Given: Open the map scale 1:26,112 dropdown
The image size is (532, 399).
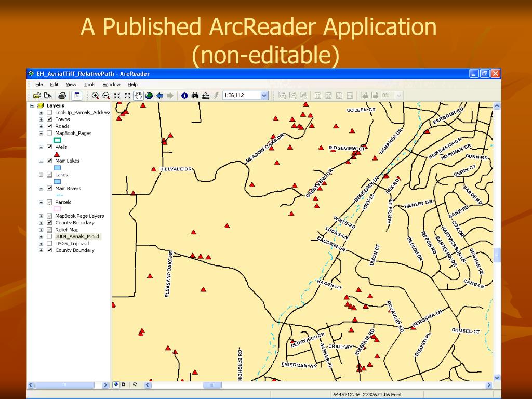Looking at the screenshot, I should click(x=264, y=96).
